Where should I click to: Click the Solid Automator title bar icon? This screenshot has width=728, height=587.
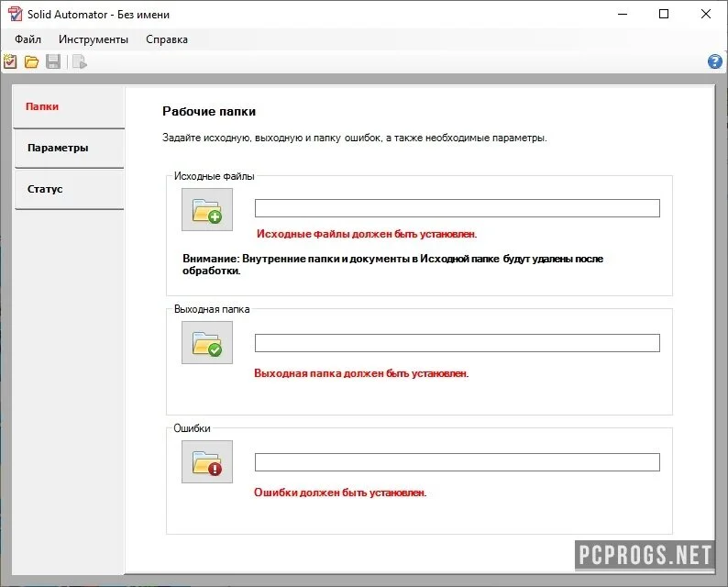tap(15, 14)
